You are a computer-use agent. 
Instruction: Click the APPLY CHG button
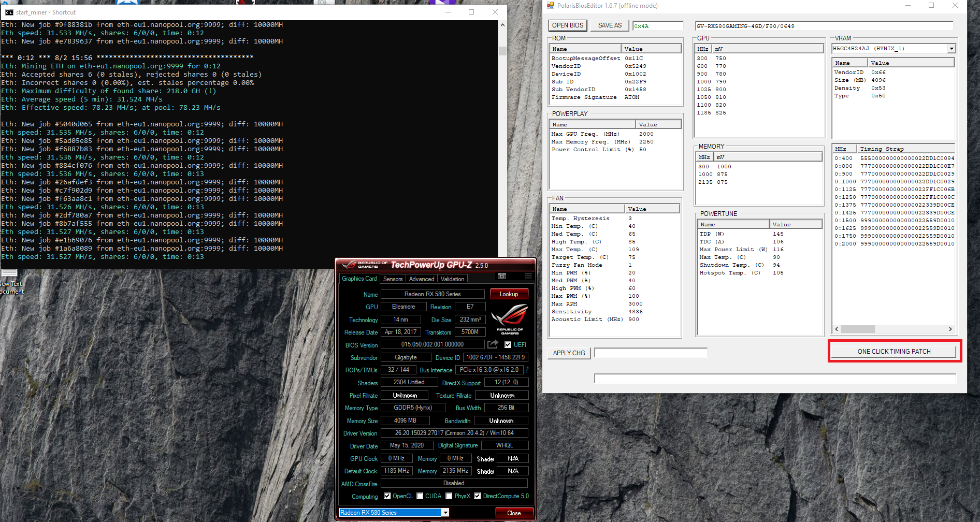[569, 353]
